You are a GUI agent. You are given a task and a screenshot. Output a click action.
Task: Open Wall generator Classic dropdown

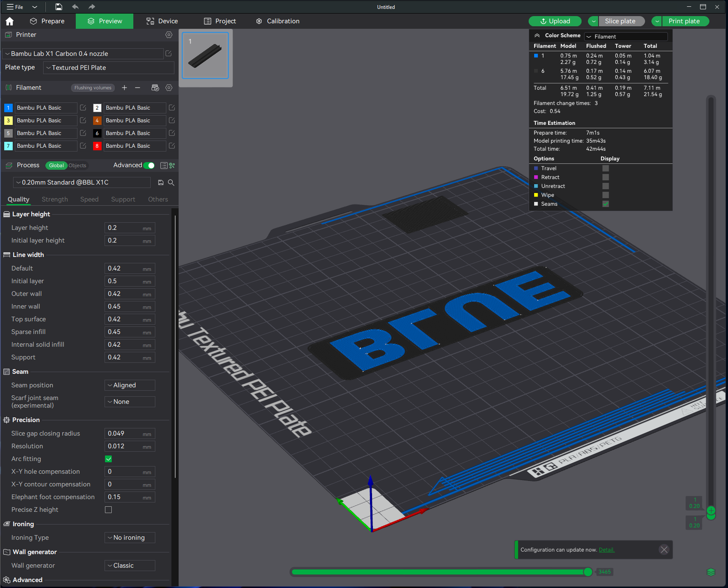[130, 566]
